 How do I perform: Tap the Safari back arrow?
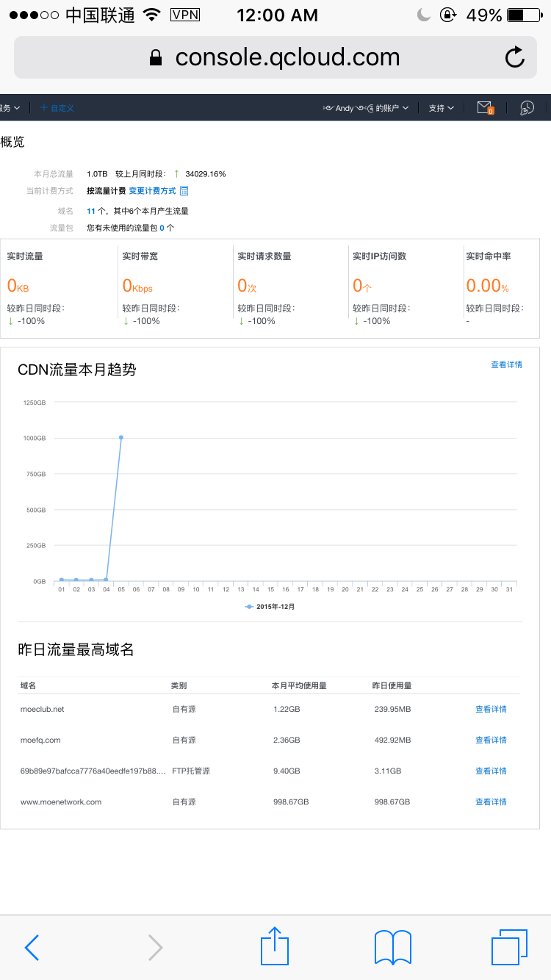point(32,948)
